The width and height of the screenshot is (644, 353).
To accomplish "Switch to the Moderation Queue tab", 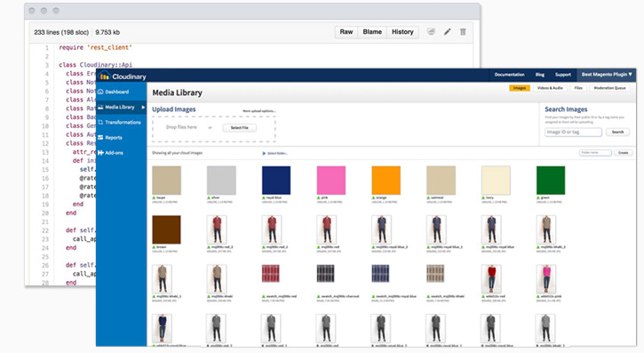I will click(x=609, y=88).
